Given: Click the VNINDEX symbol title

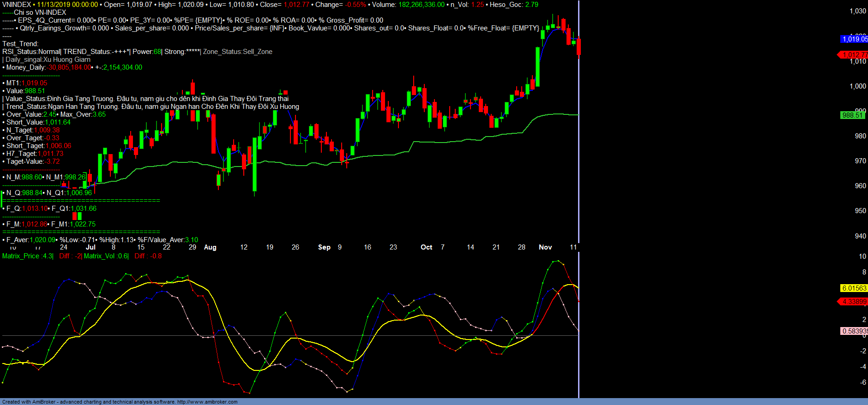Looking at the screenshot, I should click(17, 5).
